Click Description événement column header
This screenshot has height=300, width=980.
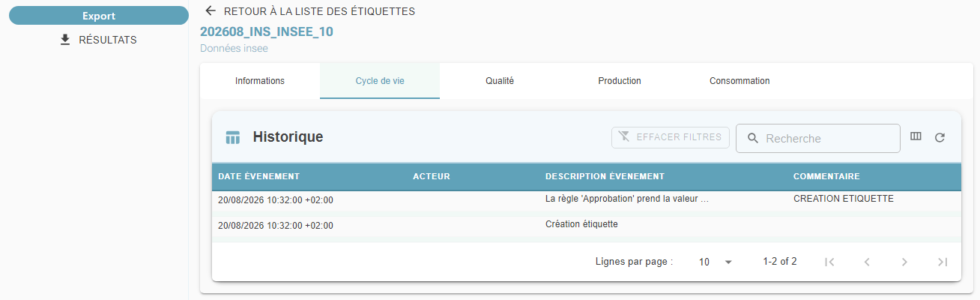(x=605, y=177)
